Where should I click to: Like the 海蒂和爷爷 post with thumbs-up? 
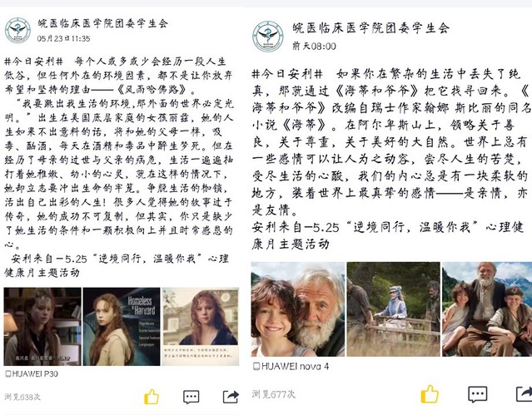[x=430, y=394]
